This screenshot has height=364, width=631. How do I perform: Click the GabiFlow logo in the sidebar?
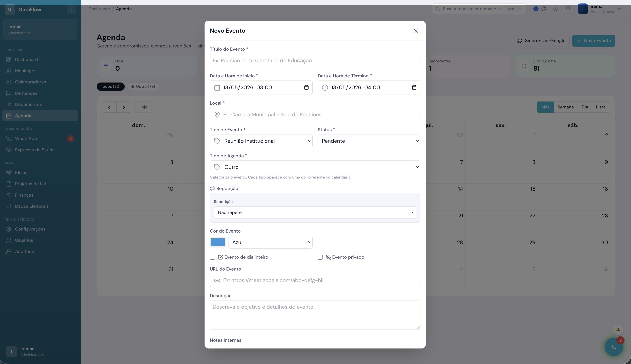pyautogui.click(x=10, y=9)
